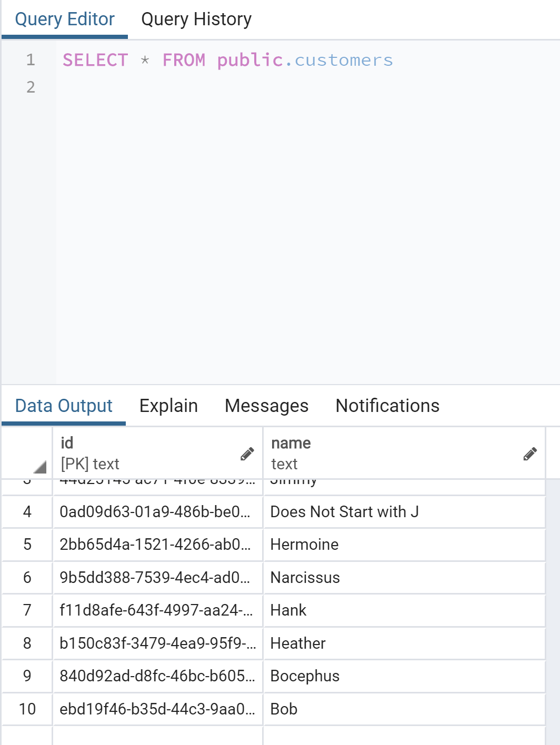Viewport: 560px width, 745px height.
Task: Open the Explain tab
Action: pos(168,406)
